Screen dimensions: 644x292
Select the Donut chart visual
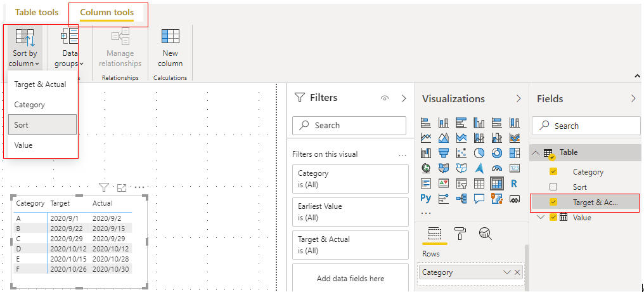(497, 153)
